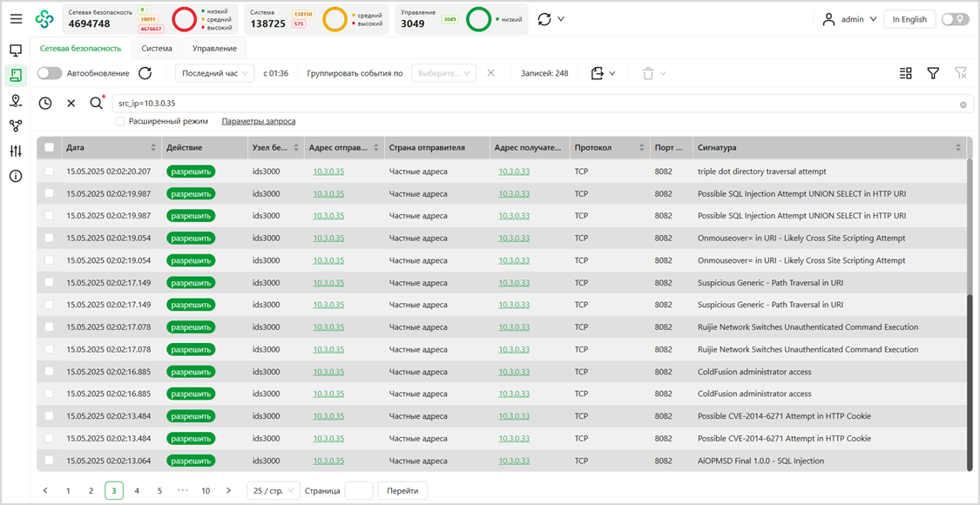Open the info icon in sidebar
980x505 pixels.
[16, 176]
